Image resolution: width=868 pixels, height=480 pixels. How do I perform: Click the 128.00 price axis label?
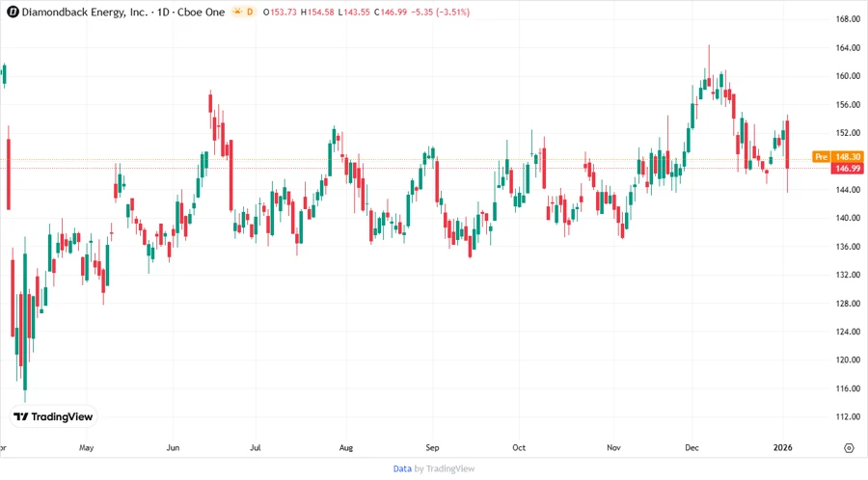848,304
